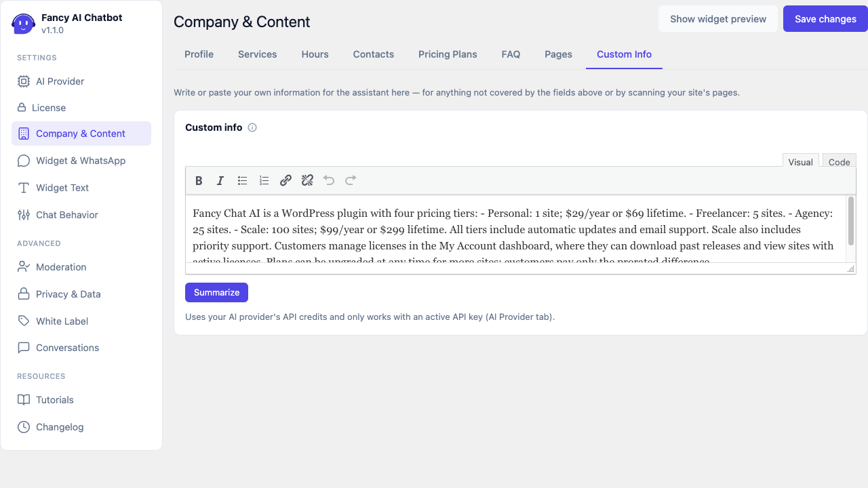Open the Tutorials resource
Image resolution: width=868 pixels, height=488 pixels.
tap(81, 400)
